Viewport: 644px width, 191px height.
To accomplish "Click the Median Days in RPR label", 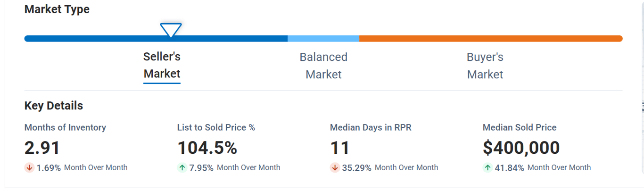I will click(371, 127).
